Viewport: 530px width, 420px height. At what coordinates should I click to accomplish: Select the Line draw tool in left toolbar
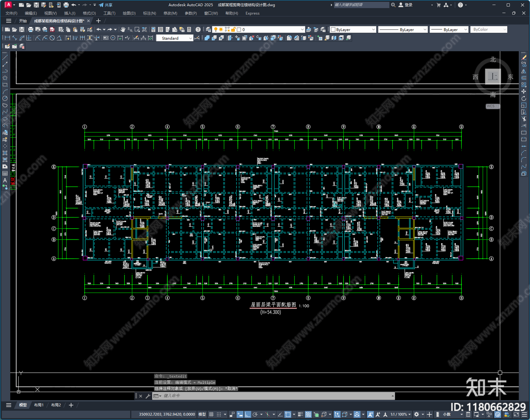click(5, 58)
